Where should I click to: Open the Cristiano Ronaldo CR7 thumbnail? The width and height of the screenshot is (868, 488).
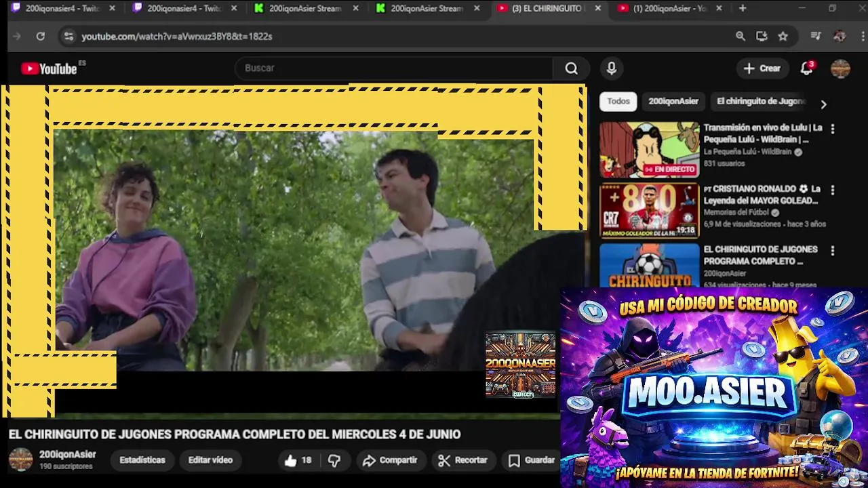(649, 211)
